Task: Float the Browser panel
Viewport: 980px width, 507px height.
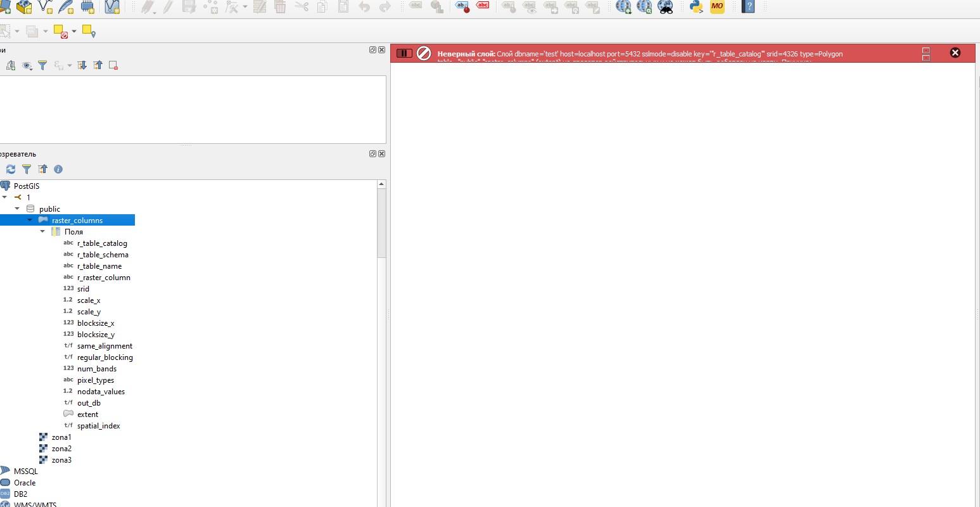Action: click(x=372, y=154)
